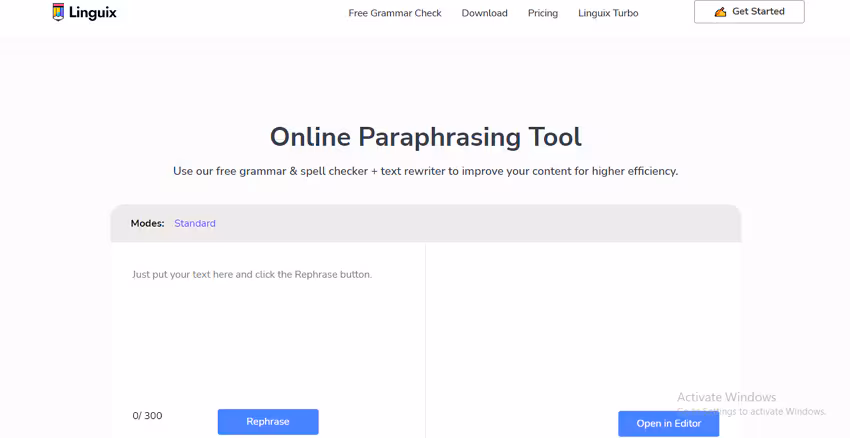This screenshot has height=438, width=850.
Task: Click the empty area of the gray Modes bar
Action: (x=480, y=223)
